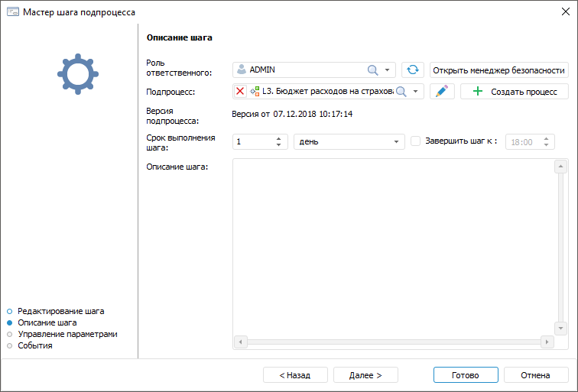The image size is (578, 392).
Task: Open the Описание шага wizard step
Action: [x=47, y=322]
